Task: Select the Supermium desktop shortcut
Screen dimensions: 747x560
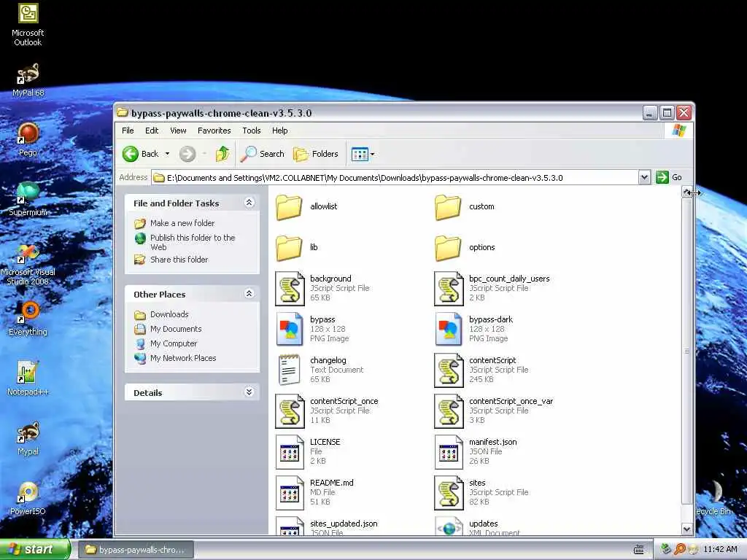Action: pos(28,200)
